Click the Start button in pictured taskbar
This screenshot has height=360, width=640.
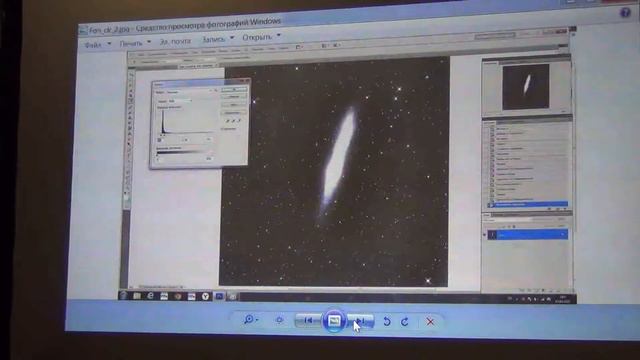click(x=123, y=296)
